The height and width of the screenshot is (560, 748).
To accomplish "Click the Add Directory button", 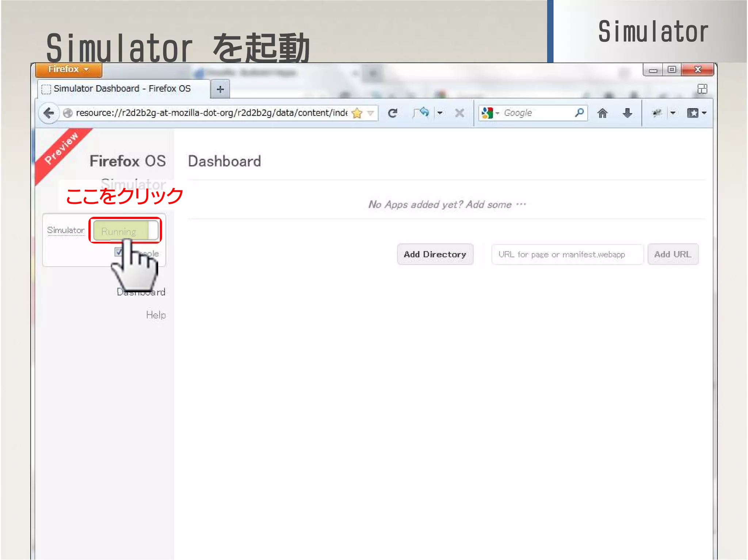I will point(435,254).
